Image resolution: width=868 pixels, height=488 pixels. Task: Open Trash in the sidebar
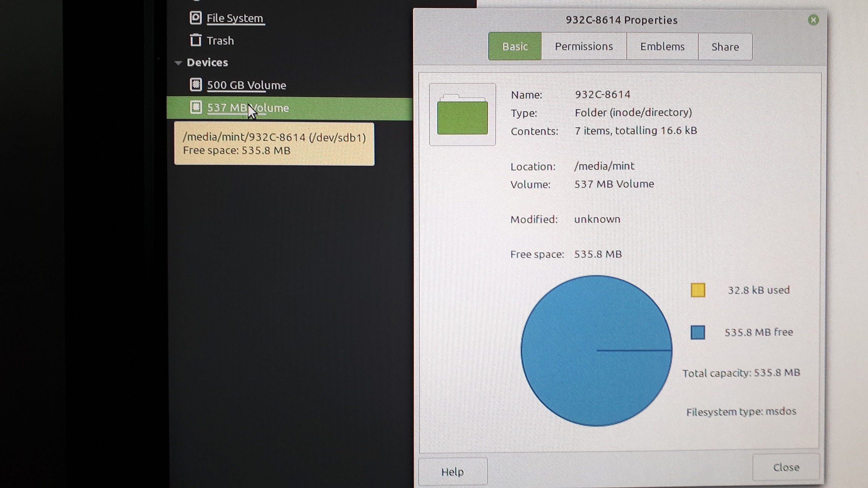(x=220, y=40)
